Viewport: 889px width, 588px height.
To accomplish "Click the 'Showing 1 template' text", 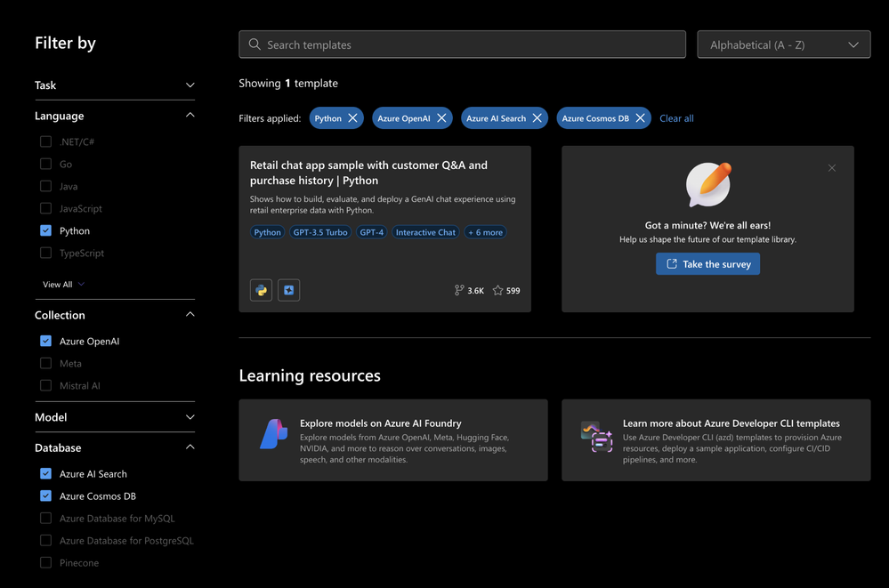I will tap(288, 83).
